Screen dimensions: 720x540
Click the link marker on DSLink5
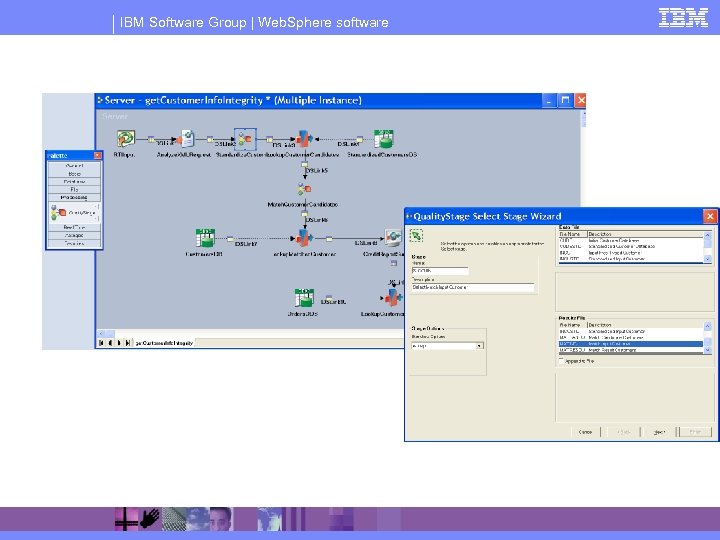click(x=304, y=164)
